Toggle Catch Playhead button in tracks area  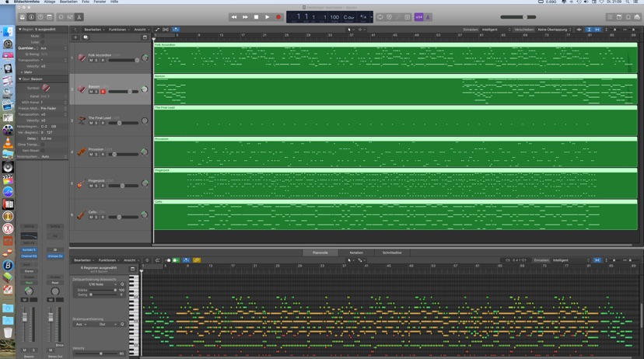(176, 30)
